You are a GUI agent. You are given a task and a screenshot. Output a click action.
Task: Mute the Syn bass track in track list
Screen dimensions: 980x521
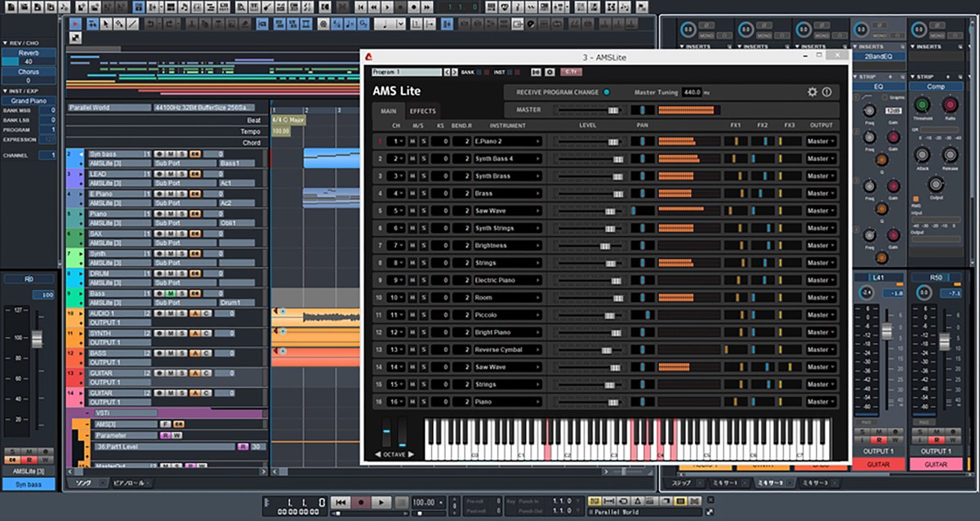(x=171, y=154)
